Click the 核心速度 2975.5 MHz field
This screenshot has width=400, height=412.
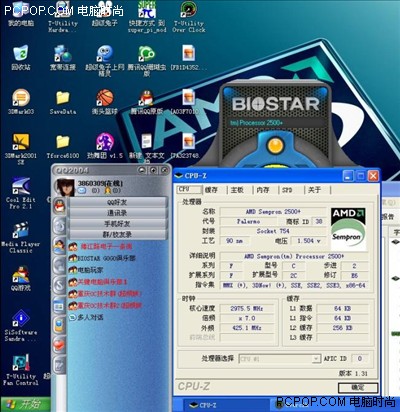point(247,308)
